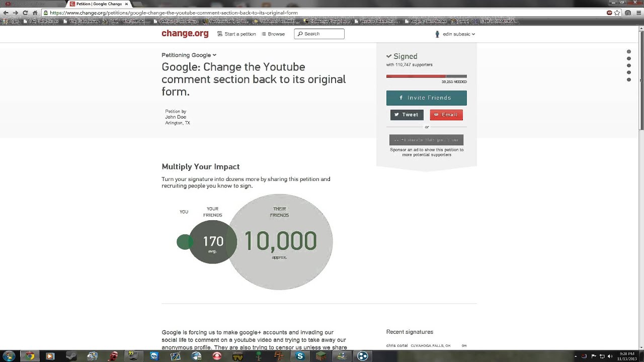Open Skype from the taskbar
This screenshot has height=362, width=644.
point(300,356)
